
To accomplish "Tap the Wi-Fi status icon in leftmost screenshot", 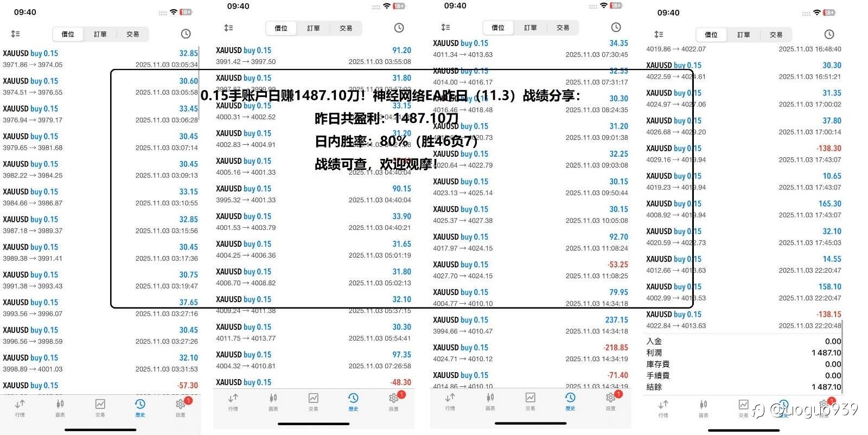I will pyautogui.click(x=174, y=12).
